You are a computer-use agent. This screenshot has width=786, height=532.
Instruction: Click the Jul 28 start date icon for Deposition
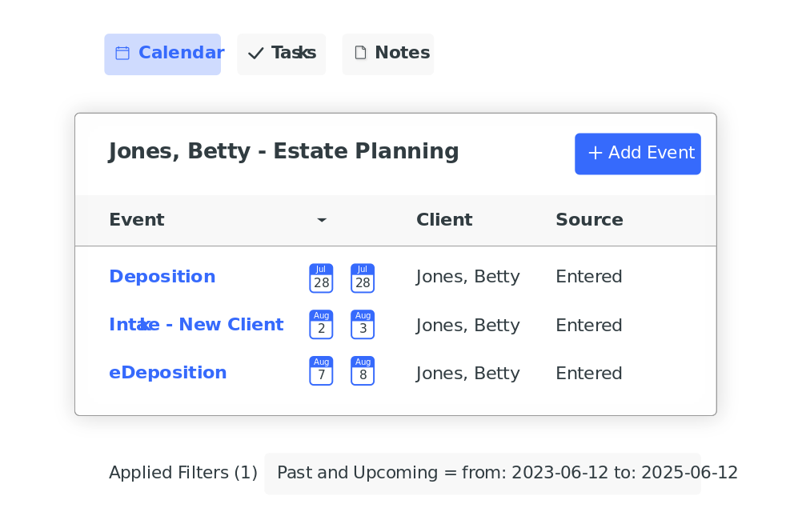321,278
